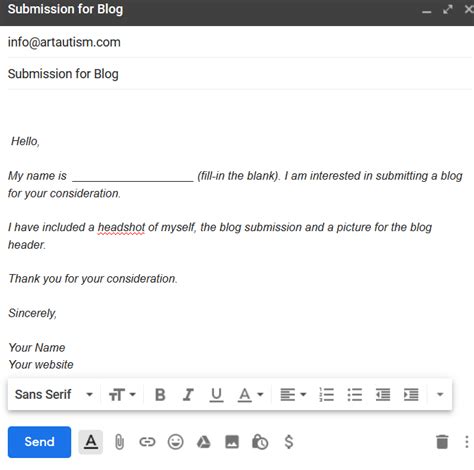Insert a link
This screenshot has height=470, width=474.
(147, 442)
